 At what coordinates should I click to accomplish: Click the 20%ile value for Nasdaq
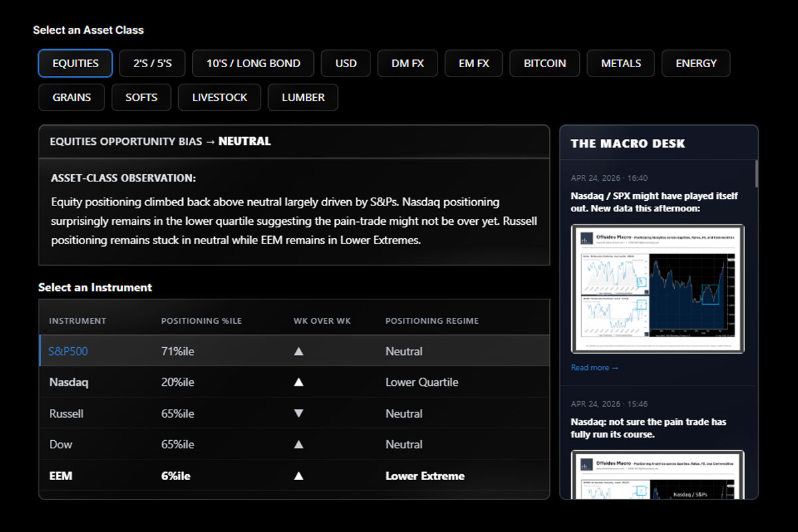click(x=178, y=382)
